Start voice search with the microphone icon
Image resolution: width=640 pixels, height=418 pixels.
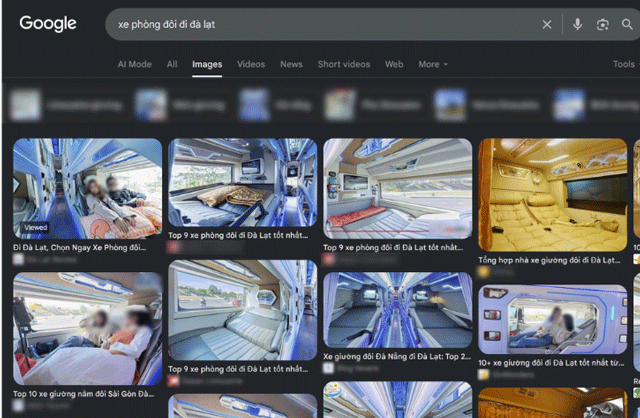(x=577, y=24)
